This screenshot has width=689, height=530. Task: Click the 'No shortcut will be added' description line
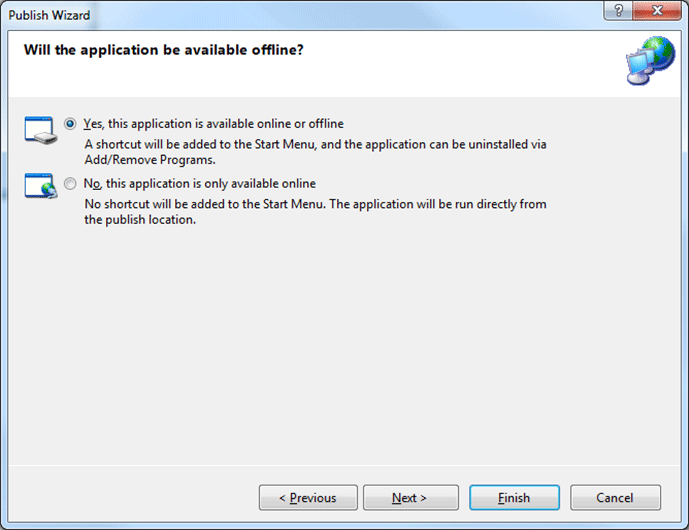(315, 205)
